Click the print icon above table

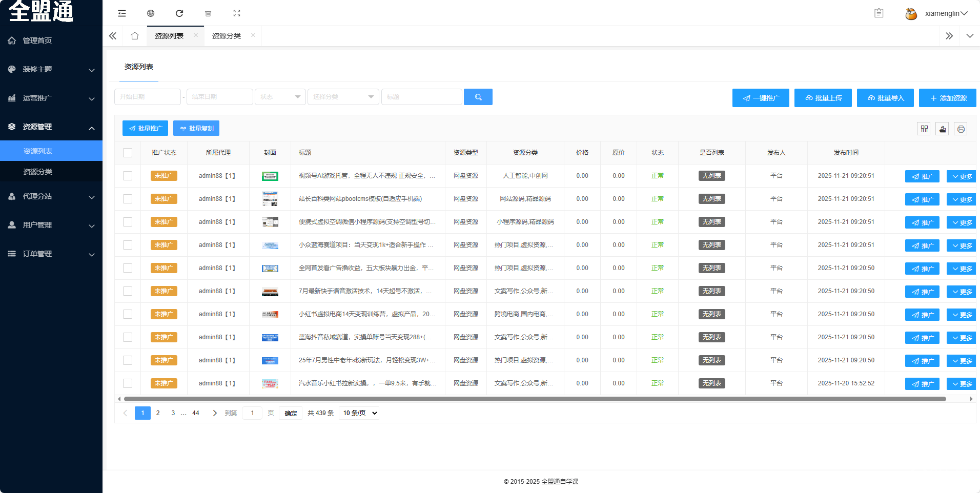point(961,129)
